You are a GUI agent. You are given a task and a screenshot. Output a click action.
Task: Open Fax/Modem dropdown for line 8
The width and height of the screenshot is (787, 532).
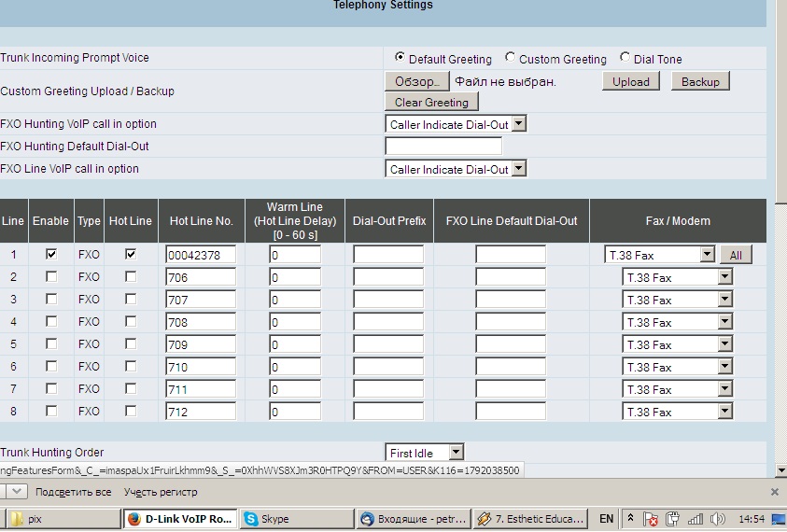click(x=677, y=412)
